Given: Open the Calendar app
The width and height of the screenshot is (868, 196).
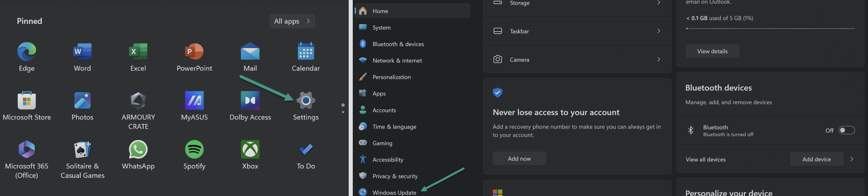Looking at the screenshot, I should click(306, 52).
